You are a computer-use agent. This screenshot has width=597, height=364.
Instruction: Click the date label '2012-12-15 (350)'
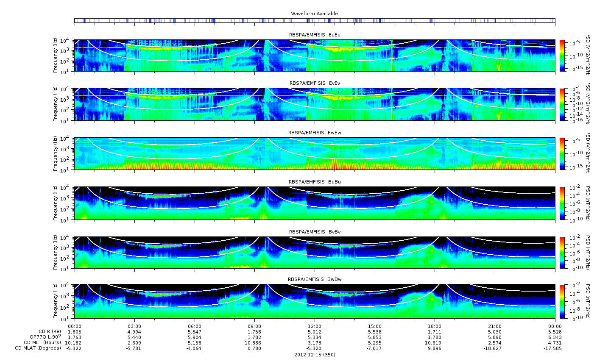pos(315,355)
